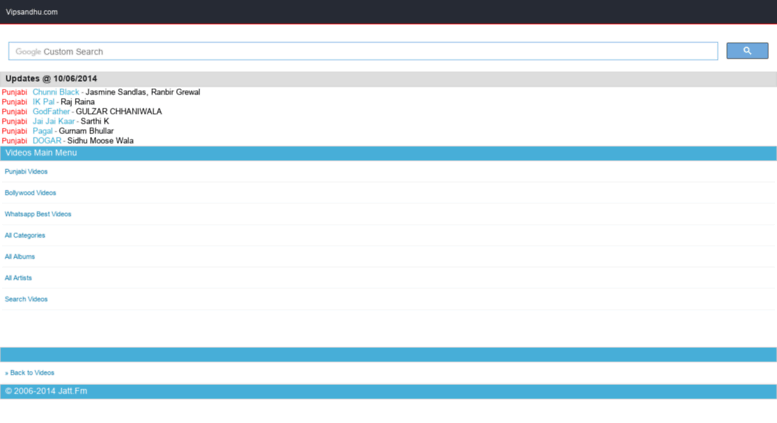The width and height of the screenshot is (777, 423).
Task: Click artist text Jasmine Sandlas, Ranbir Grewal
Action: click(x=143, y=92)
